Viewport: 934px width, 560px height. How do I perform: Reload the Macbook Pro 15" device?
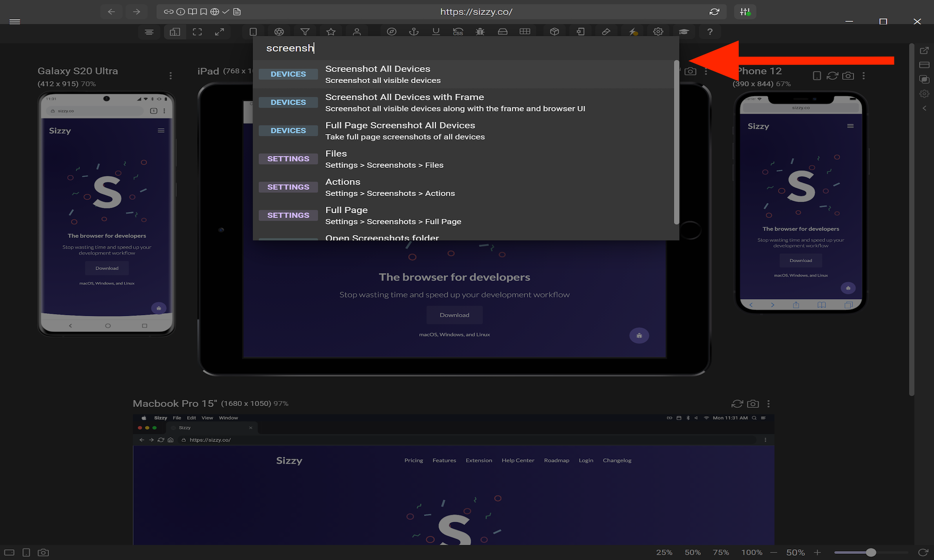tap(737, 404)
